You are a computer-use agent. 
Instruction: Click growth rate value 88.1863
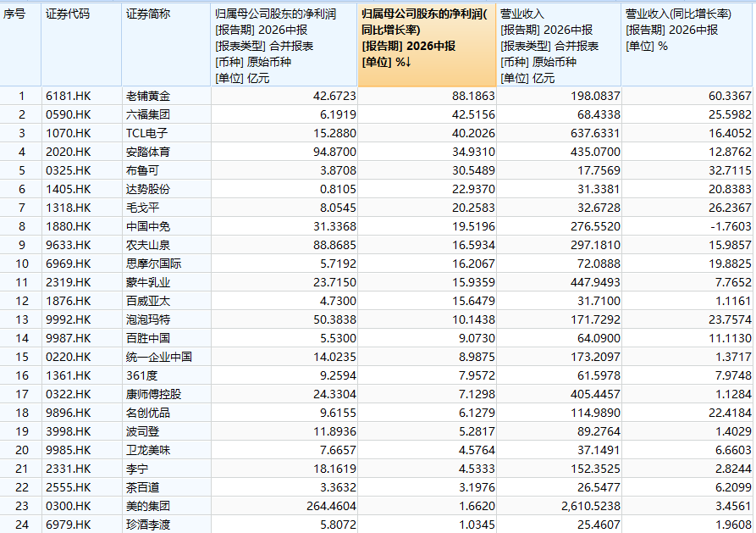tap(473, 96)
